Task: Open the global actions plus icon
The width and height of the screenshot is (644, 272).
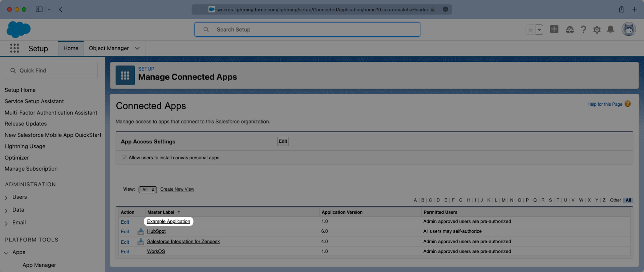Action: tap(554, 30)
